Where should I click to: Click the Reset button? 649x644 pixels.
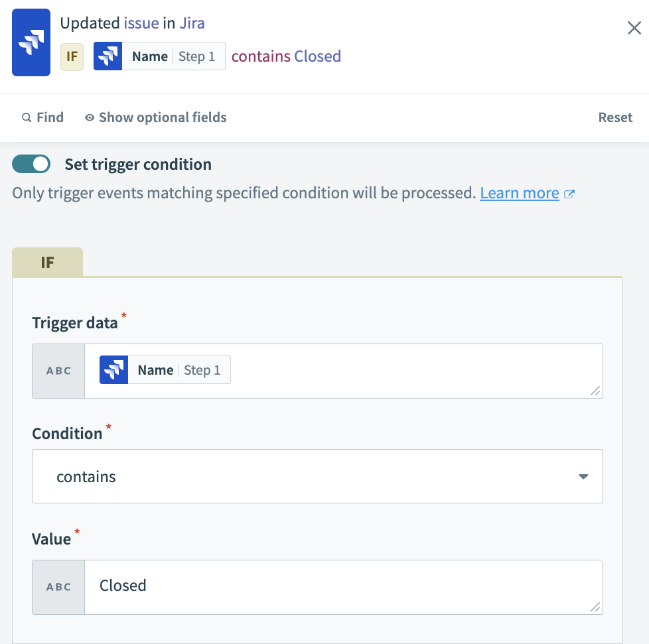point(615,117)
